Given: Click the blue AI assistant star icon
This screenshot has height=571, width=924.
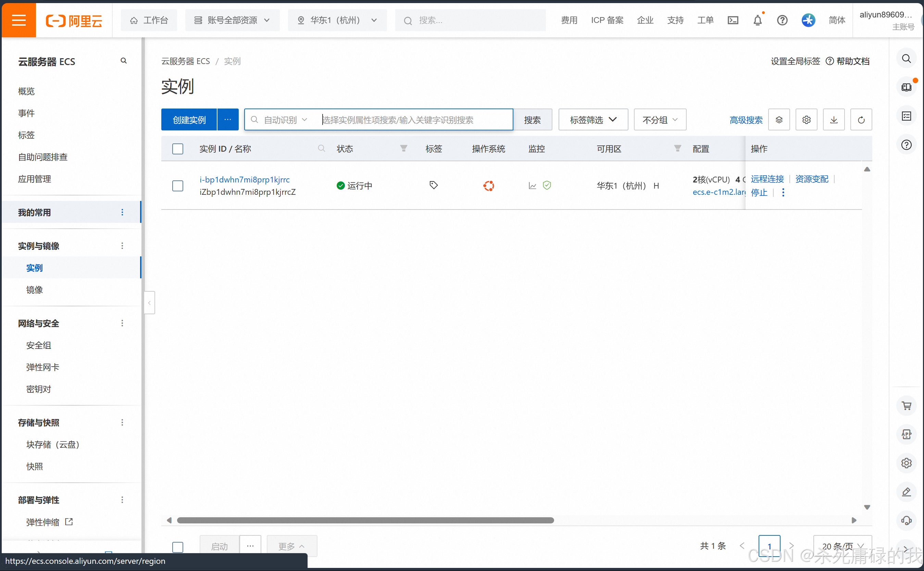Looking at the screenshot, I should (x=808, y=21).
